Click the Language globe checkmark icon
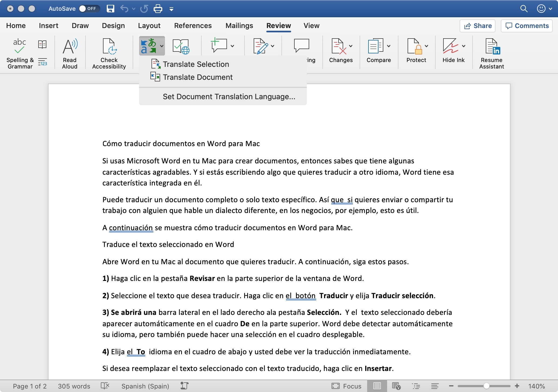This screenshot has width=558, height=392. click(x=181, y=47)
